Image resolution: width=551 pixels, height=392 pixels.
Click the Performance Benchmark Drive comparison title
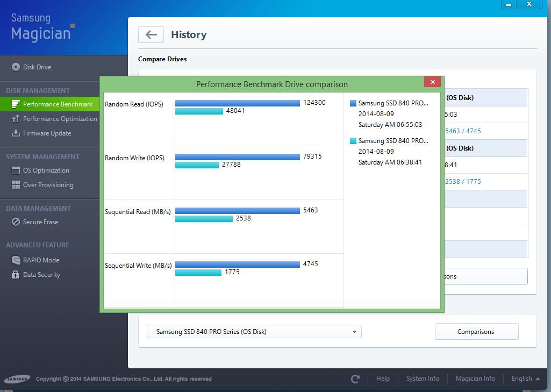271,84
